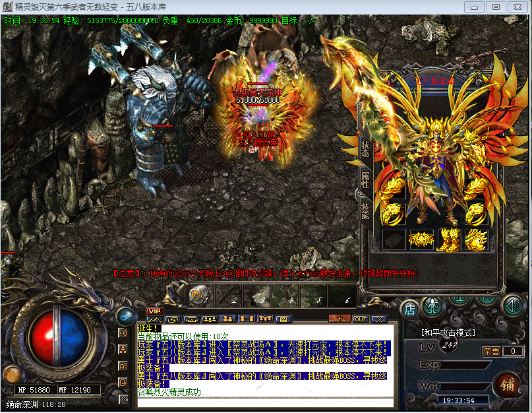Click the three-trophies chat toolbar button
532x413 pixels.
pyautogui.click(x=265, y=319)
